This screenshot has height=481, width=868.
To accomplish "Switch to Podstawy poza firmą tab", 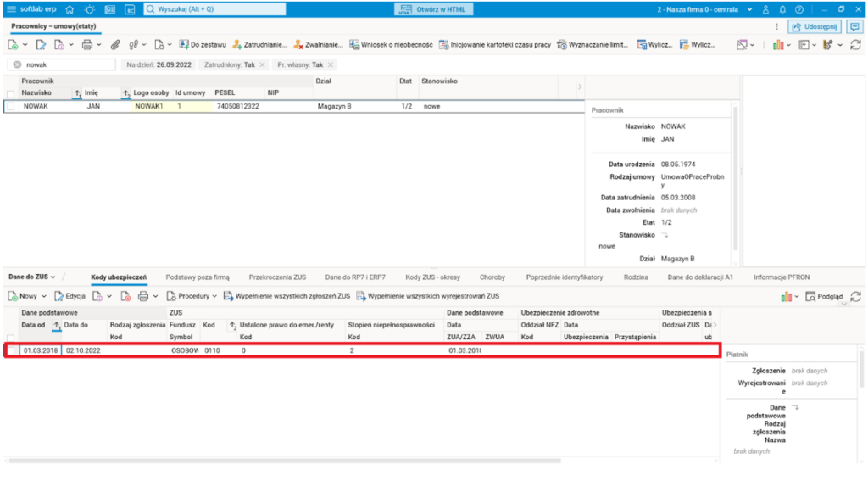I will tap(197, 277).
